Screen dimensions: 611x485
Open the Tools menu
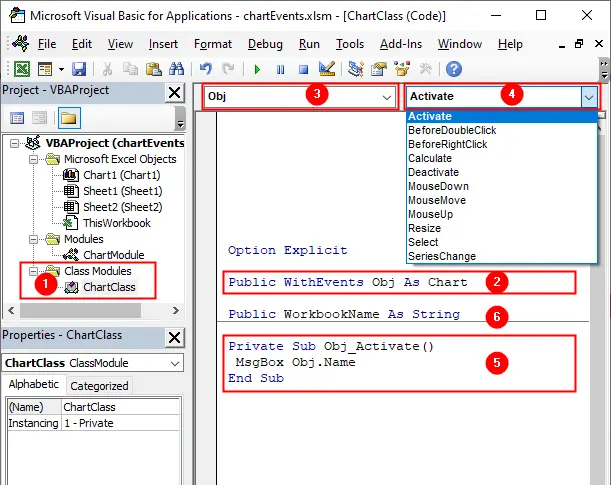[x=350, y=44]
